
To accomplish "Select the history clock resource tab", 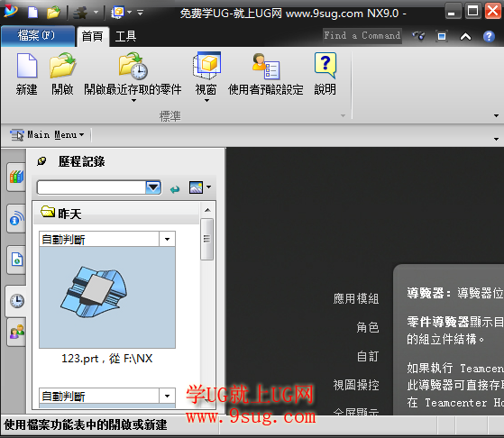I will [16, 301].
